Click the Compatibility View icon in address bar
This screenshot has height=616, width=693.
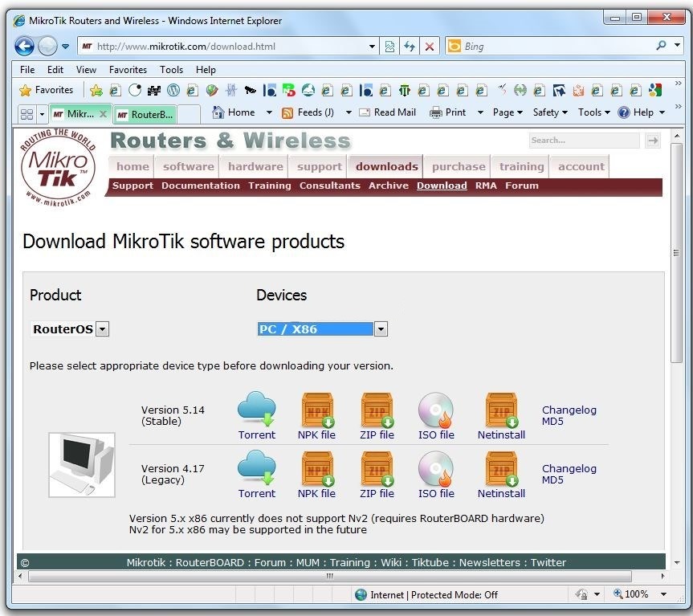[389, 47]
